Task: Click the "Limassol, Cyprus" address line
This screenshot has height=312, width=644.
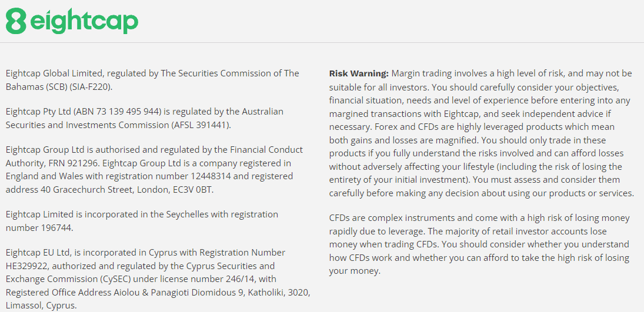Action: (41, 306)
